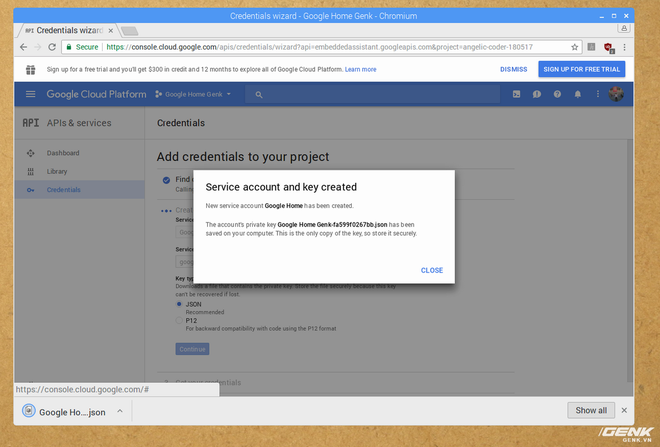Open the Google Ho....json download
The image size is (660, 447).
tap(72, 412)
